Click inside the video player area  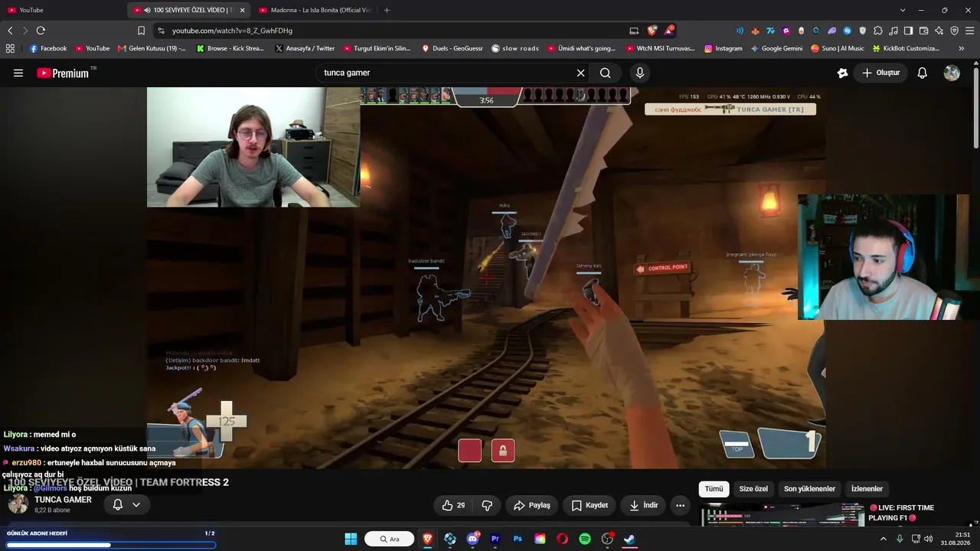(486, 278)
